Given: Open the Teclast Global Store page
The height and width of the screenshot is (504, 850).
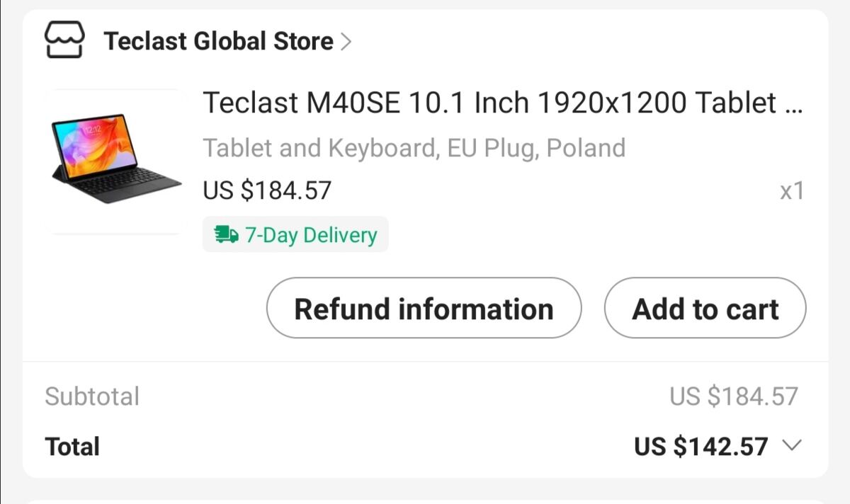Looking at the screenshot, I should tap(218, 41).
